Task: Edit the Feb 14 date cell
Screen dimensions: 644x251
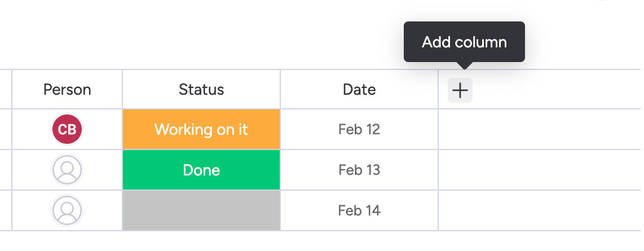Action: tap(359, 210)
